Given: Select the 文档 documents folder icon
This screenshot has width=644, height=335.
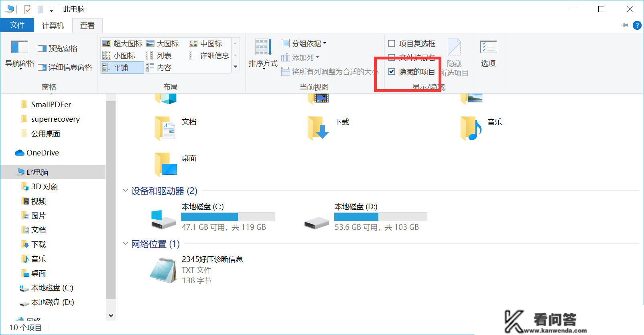Looking at the screenshot, I should coord(165,128).
